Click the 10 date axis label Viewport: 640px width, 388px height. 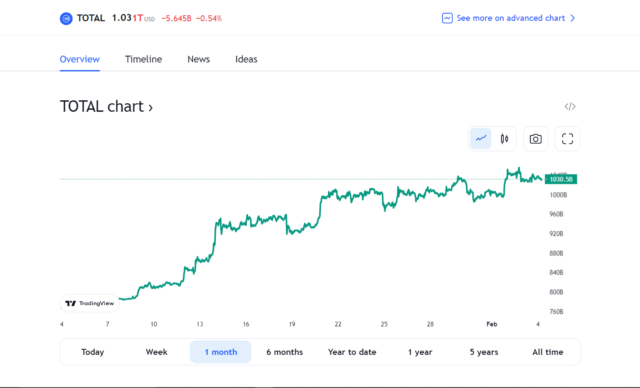153,324
